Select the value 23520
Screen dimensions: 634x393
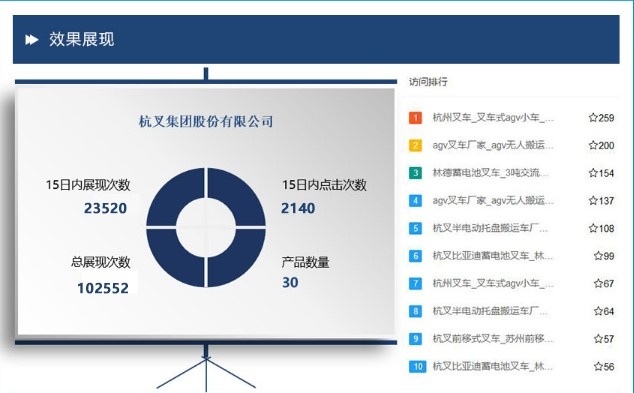[x=106, y=208]
